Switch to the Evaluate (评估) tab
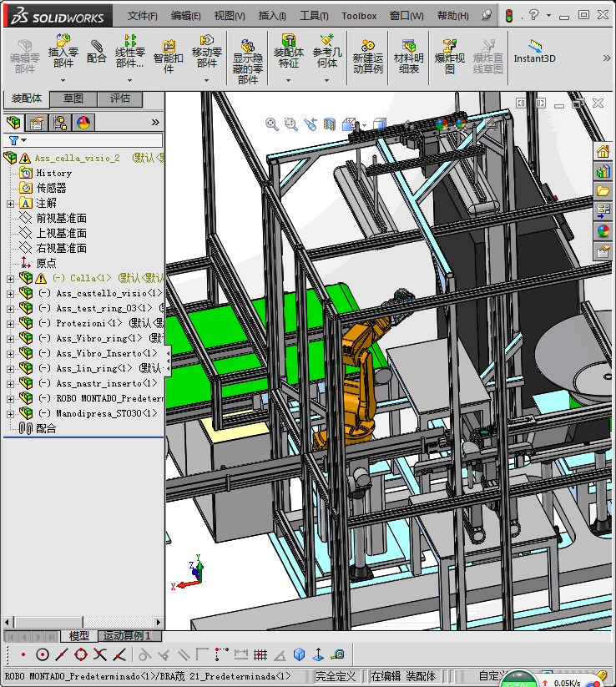The image size is (616, 687). (120, 99)
